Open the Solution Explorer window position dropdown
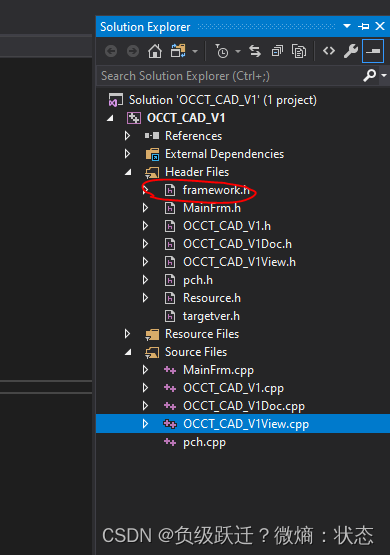Viewport: 390px width, 555px height. coord(347,26)
